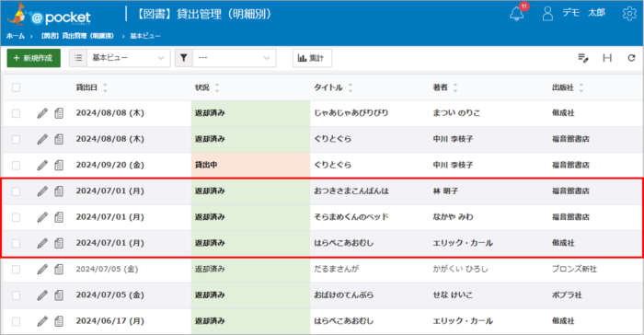The width and height of the screenshot is (644, 335).
Task: Check the おばけのてんぷら row checkbox
Action: coord(16,295)
